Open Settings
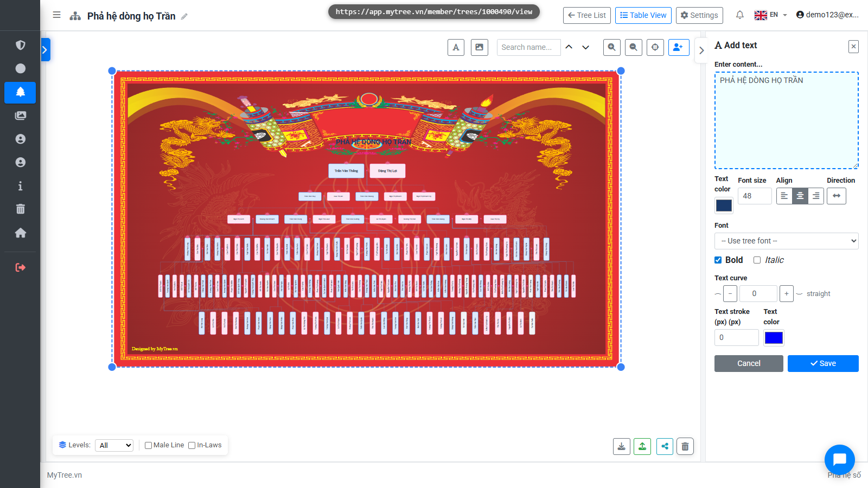 click(699, 15)
